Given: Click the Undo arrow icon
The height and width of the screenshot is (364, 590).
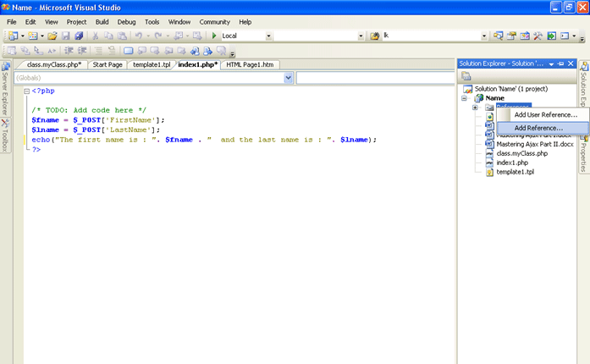Looking at the screenshot, I should 138,36.
